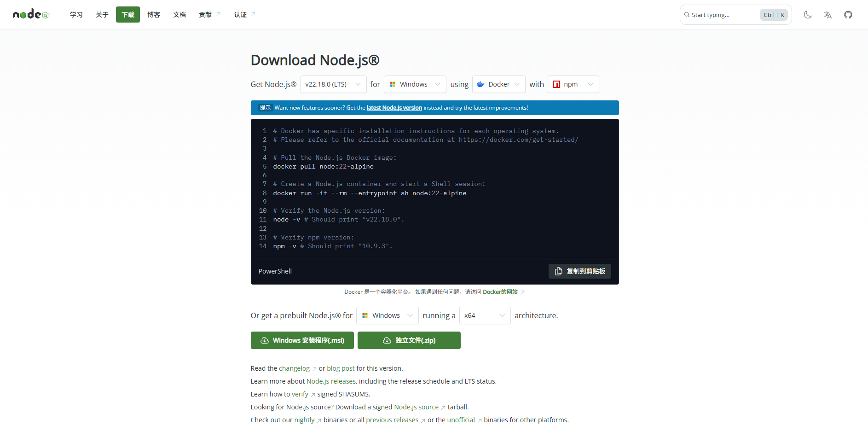Click the copy-to-clipboard icon on the code block
Image resolution: width=868 pixels, height=443 pixels.
tap(559, 271)
